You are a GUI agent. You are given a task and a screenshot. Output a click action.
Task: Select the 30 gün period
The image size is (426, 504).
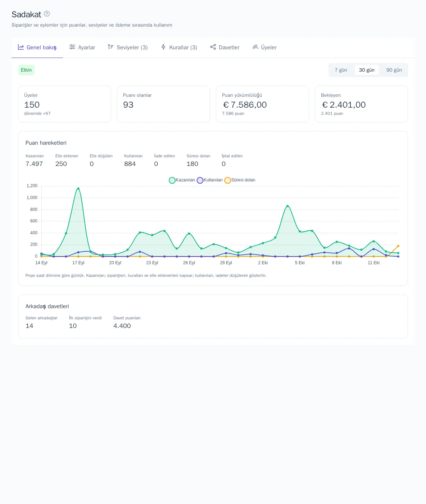[367, 70]
